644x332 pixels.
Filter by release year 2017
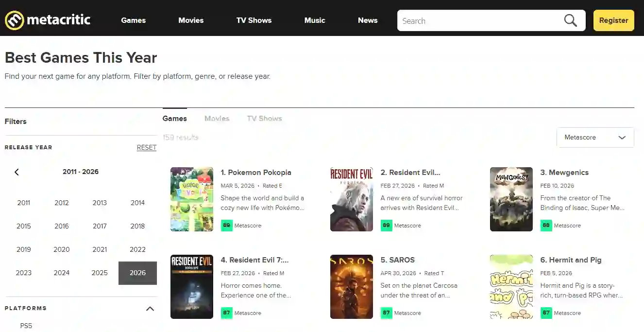100,226
